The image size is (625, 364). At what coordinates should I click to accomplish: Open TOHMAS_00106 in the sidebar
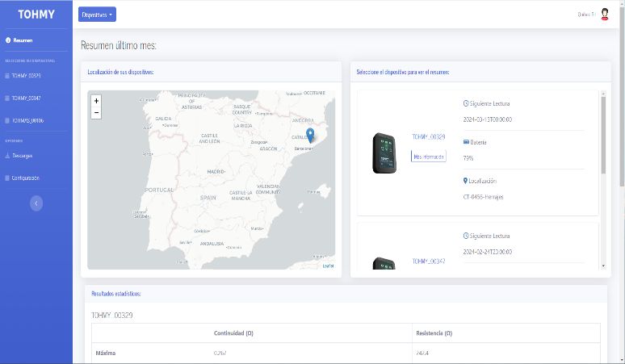27,120
